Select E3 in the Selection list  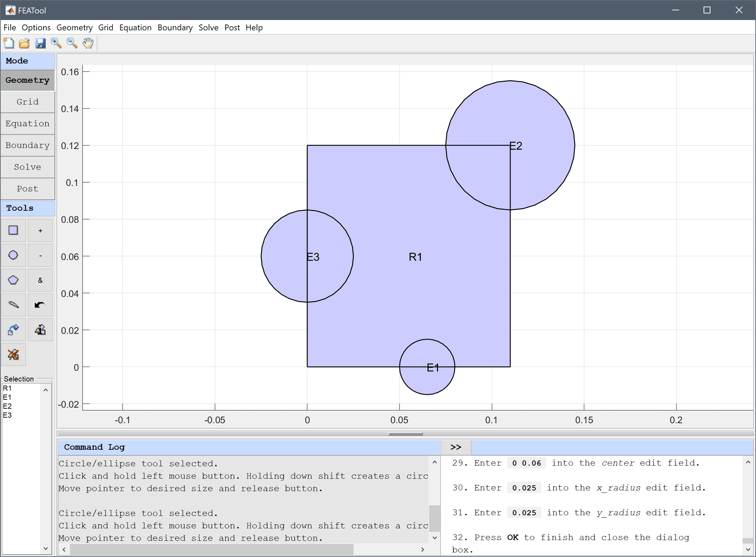(21, 415)
